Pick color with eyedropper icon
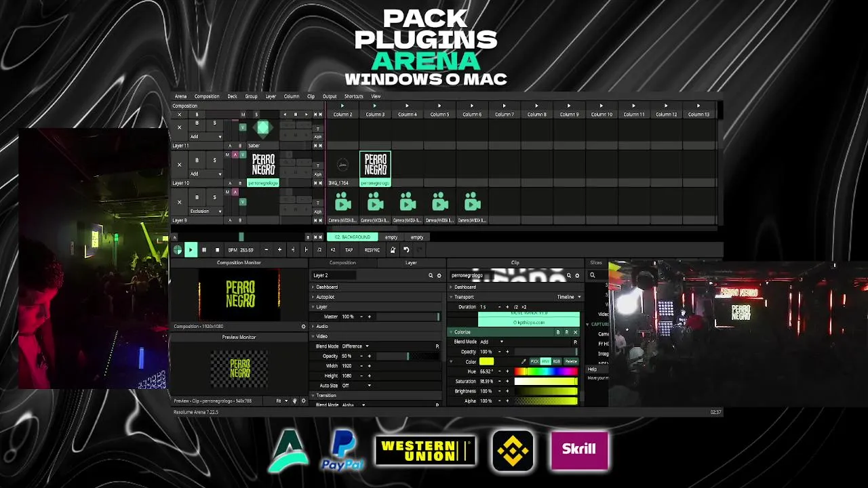 pos(524,362)
